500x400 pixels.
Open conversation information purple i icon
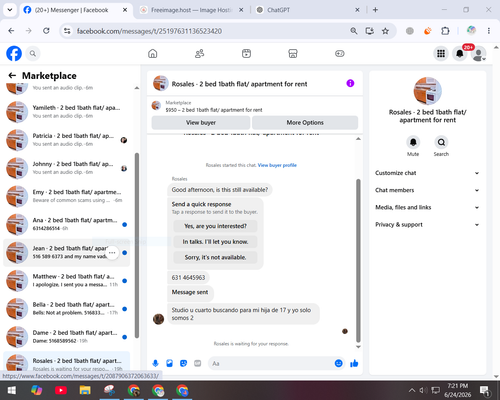click(350, 83)
